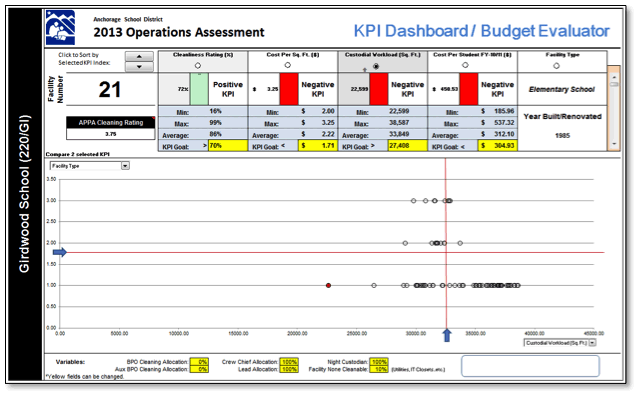Select the red highlighted data point on chart
This screenshot has width=639, height=396.
[x=328, y=286]
